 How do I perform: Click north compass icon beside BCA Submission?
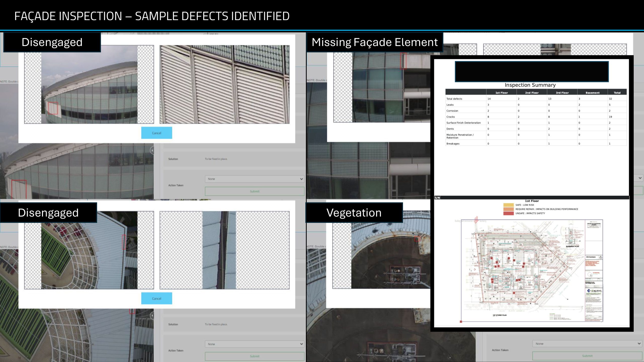pos(600,257)
